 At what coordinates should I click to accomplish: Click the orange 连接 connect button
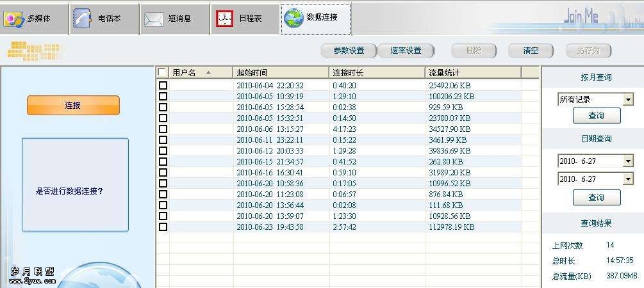coord(73,106)
